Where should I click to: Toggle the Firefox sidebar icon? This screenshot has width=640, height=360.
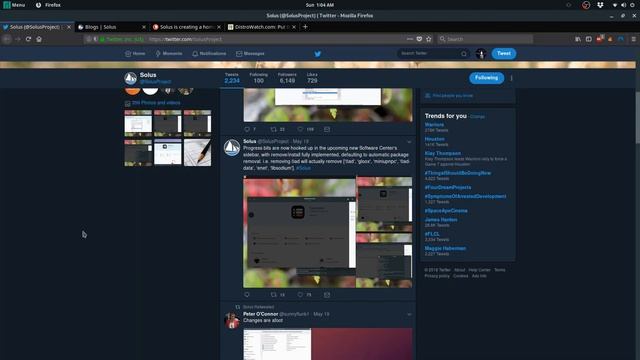point(589,39)
